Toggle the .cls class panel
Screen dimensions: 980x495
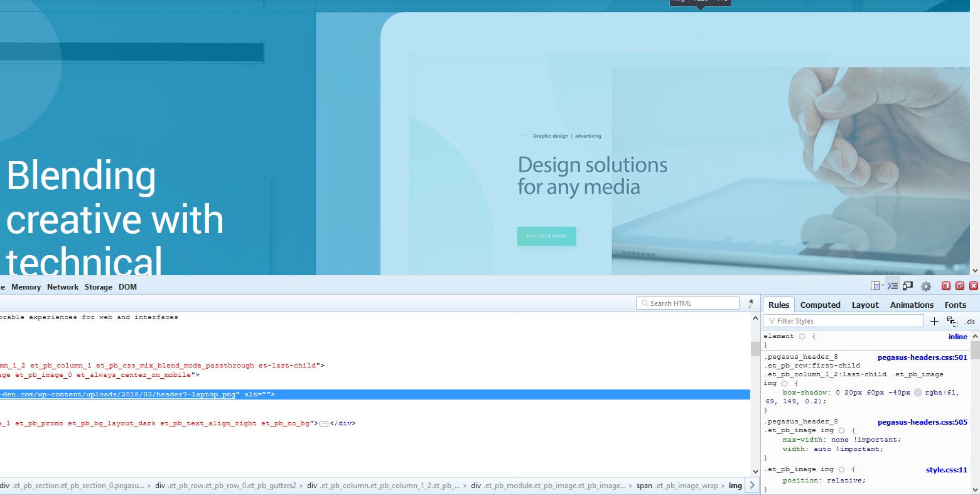(x=970, y=322)
